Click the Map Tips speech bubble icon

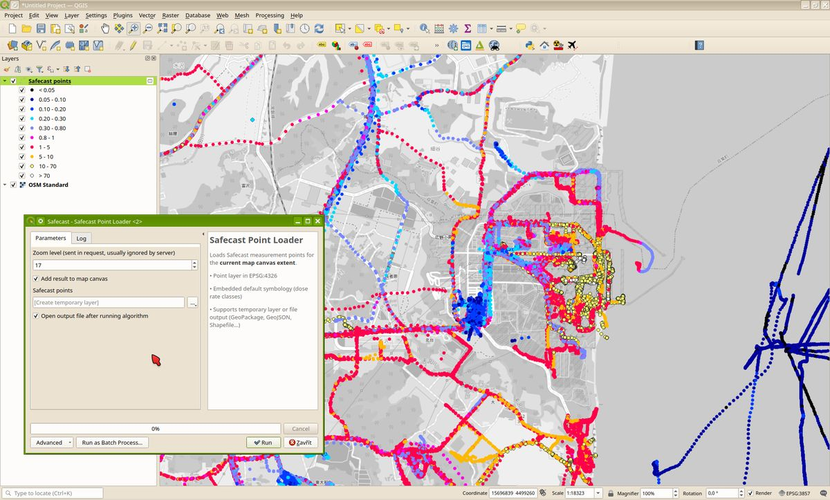coord(521,29)
